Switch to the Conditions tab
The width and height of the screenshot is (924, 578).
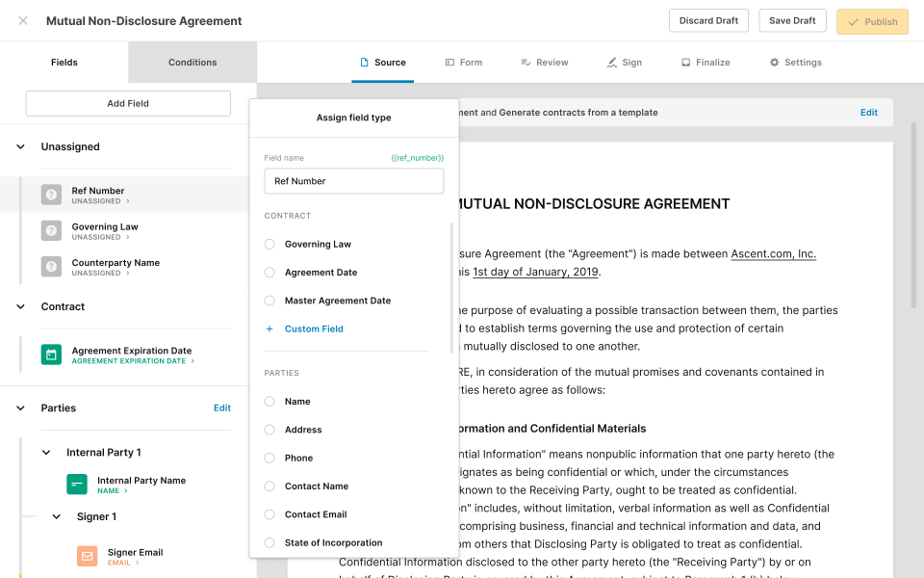[x=192, y=63]
